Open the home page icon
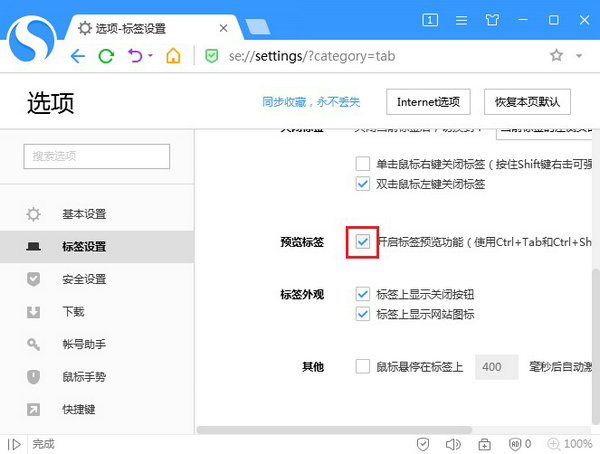Image resolution: width=600 pixels, height=454 pixels. (174, 56)
